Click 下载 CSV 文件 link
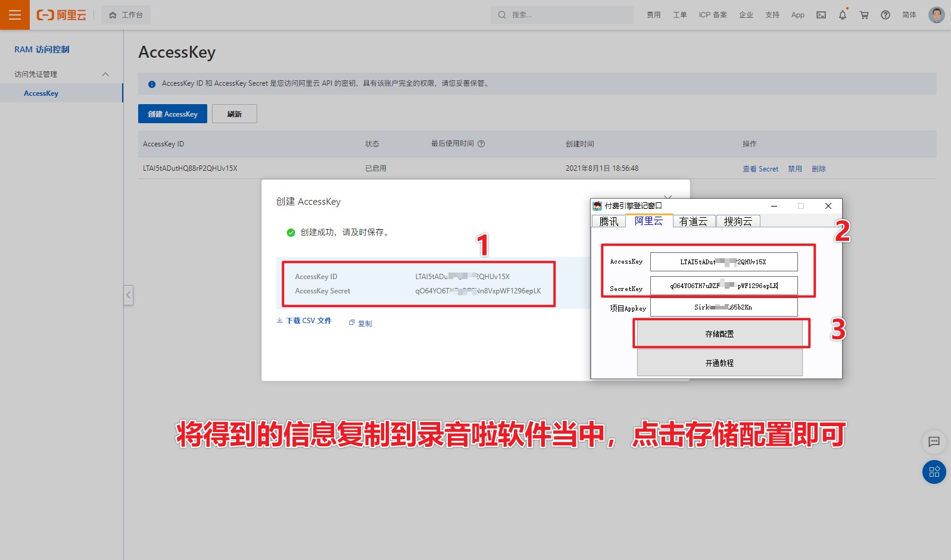This screenshot has height=560, width=951. tap(304, 321)
